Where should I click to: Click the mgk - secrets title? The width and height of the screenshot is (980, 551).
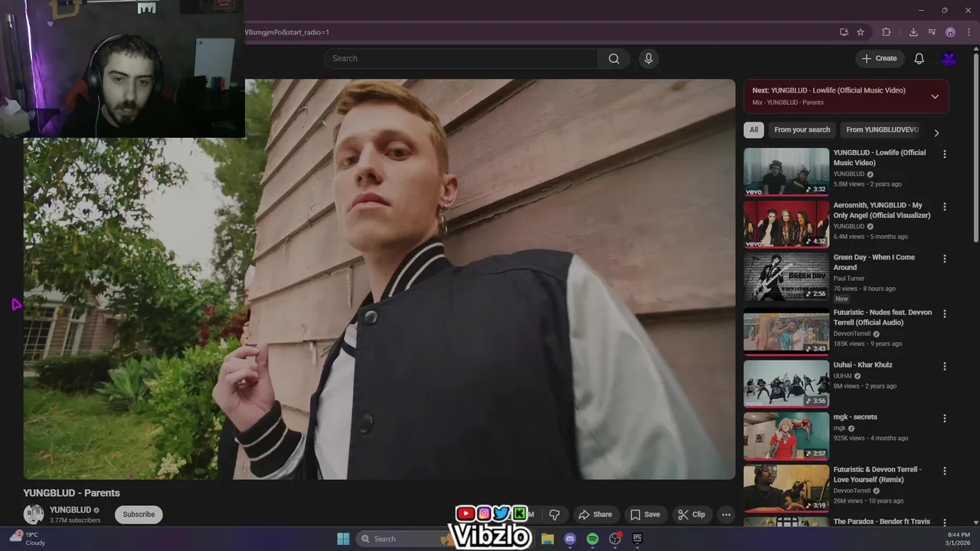(x=855, y=417)
